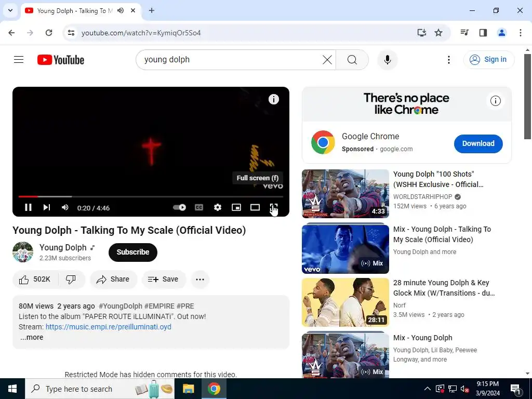Enter full screen mode

273,207
